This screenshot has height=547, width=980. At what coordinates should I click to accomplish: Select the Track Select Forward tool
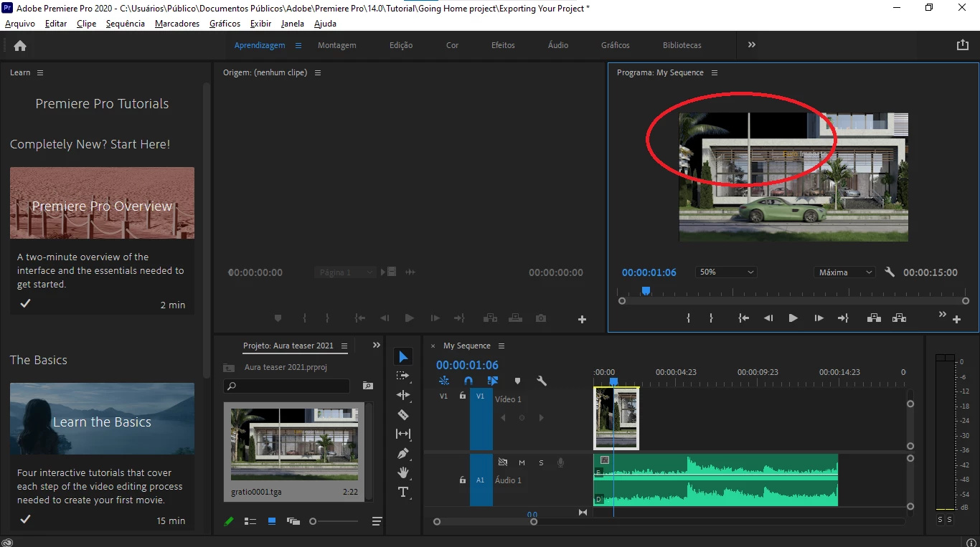pos(403,376)
